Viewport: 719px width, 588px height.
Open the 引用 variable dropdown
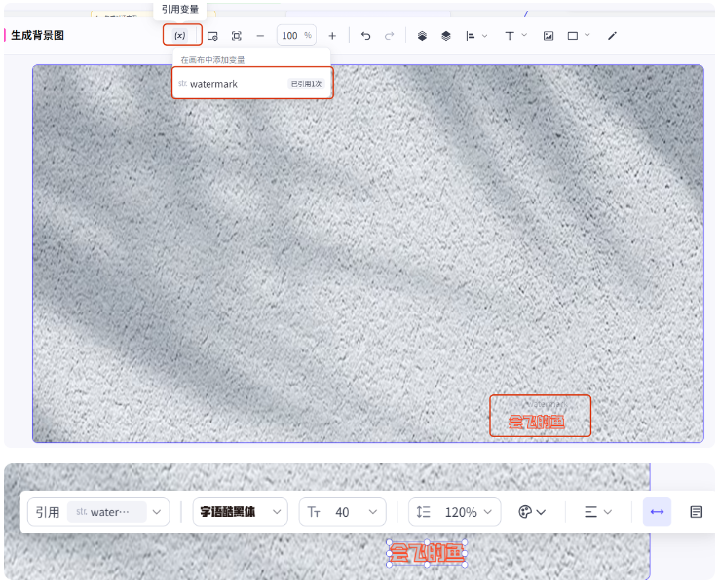98,511
